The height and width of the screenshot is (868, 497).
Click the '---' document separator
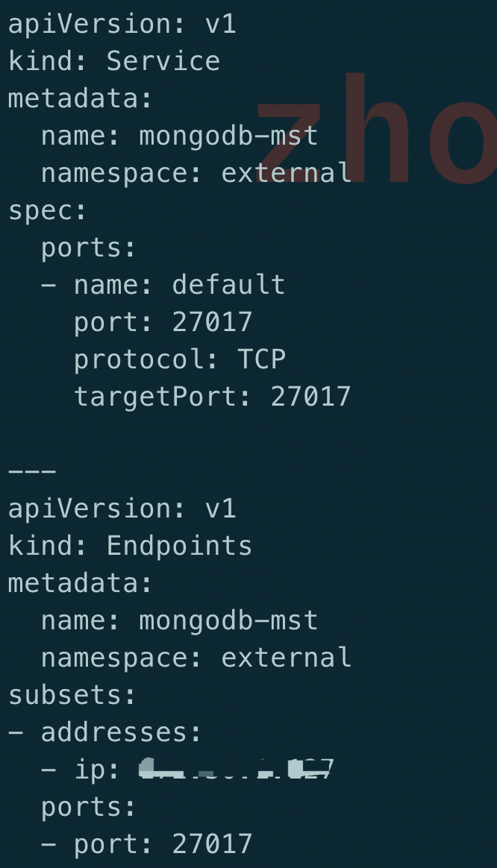tap(32, 471)
